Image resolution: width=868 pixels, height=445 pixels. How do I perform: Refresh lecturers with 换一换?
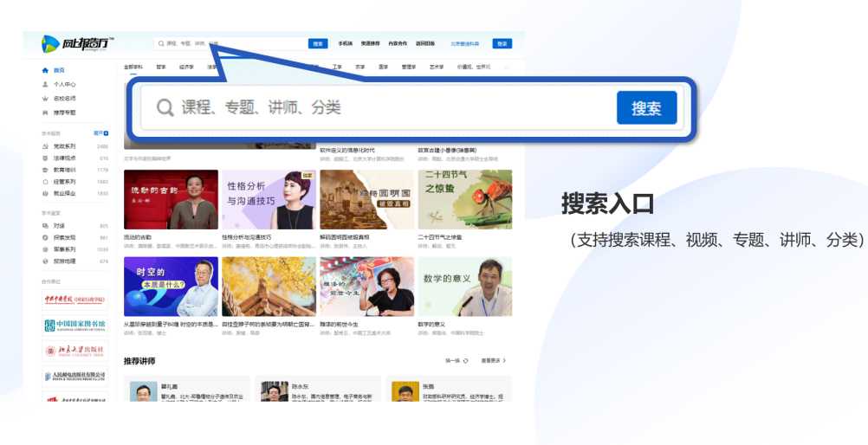[457, 360]
